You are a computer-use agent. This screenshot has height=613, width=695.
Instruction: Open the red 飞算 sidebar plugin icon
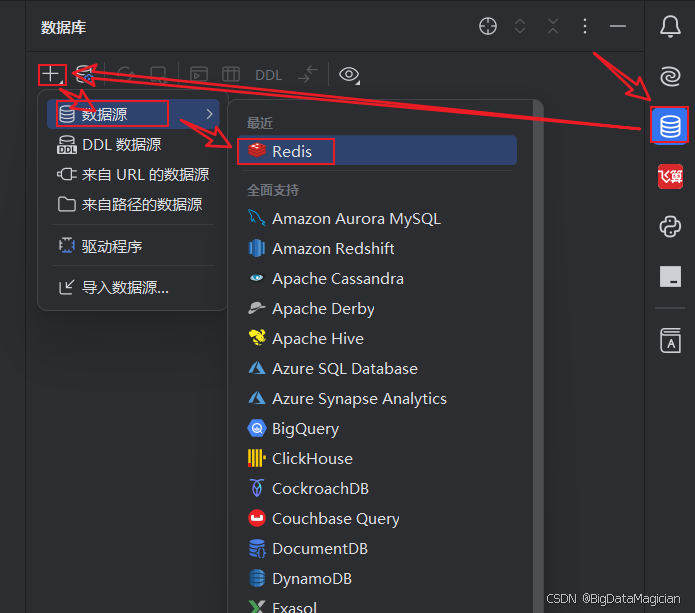670,176
